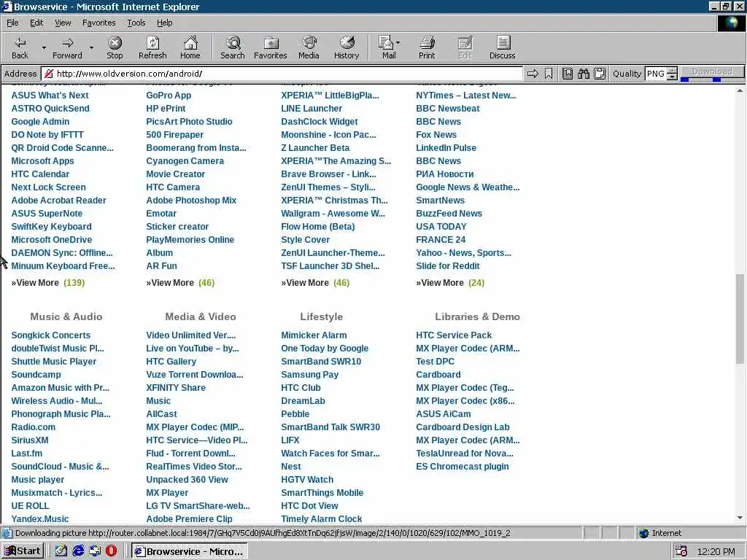
Task: Open the File menu
Action: tap(12, 23)
